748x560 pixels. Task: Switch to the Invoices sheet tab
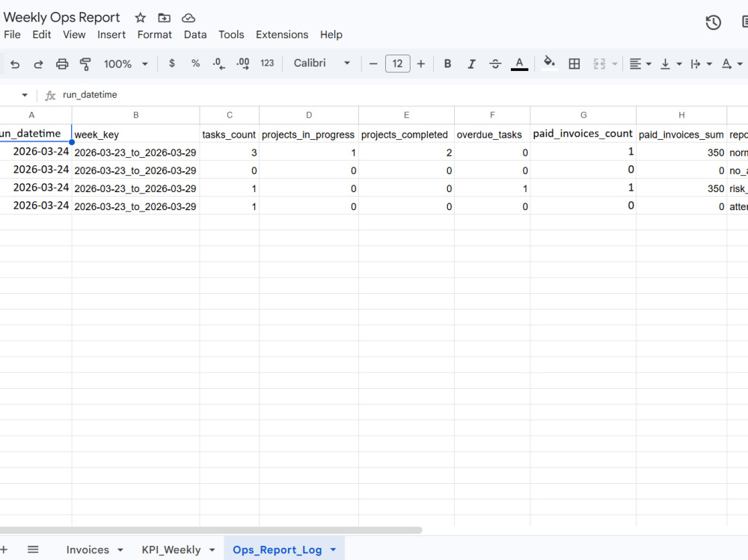tap(88, 550)
